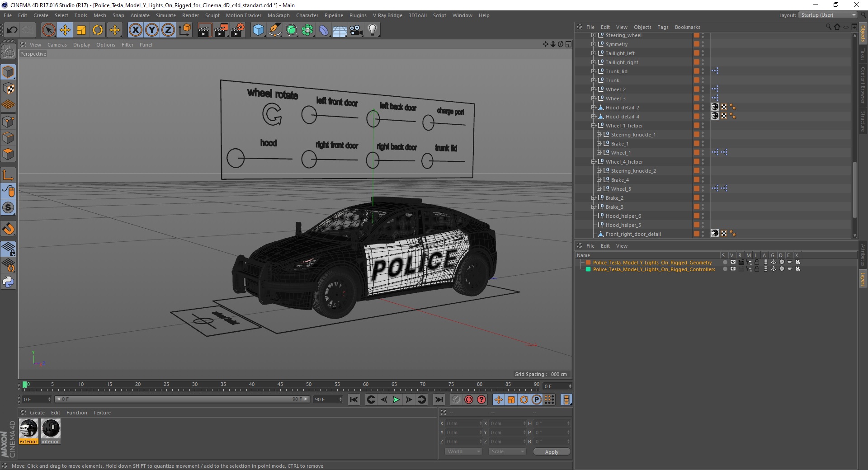The image size is (868, 470).
Task: Click Render View clapperboard icon
Action: point(204,30)
